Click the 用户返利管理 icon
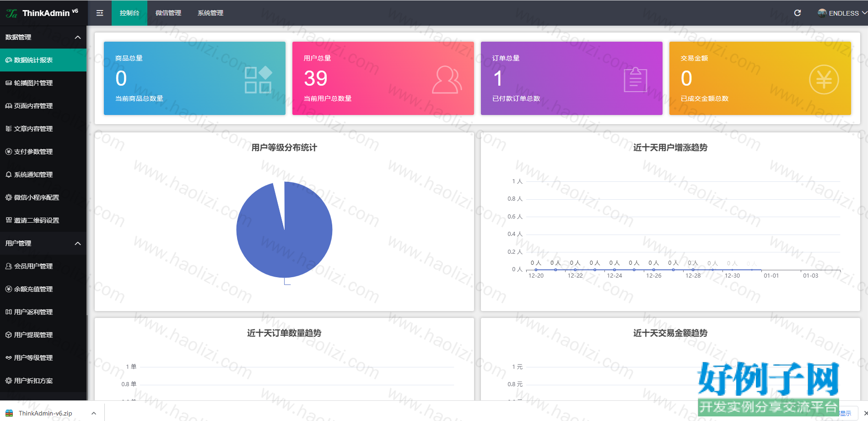This screenshot has width=868, height=421. pos(9,312)
